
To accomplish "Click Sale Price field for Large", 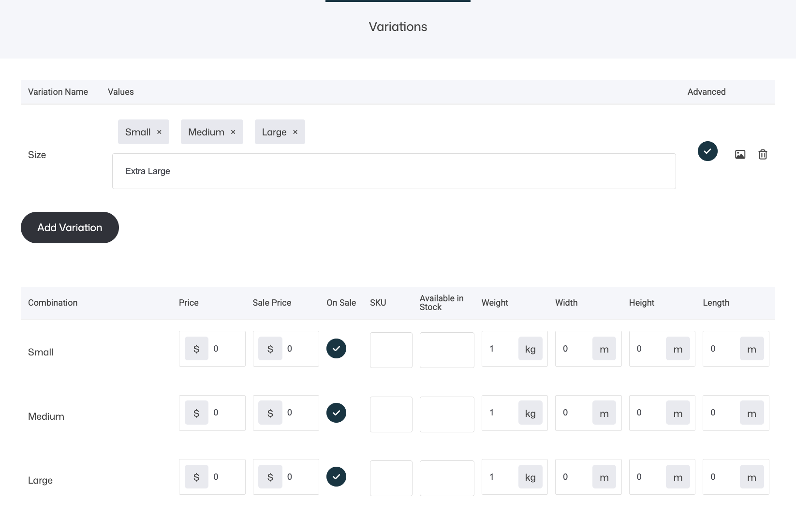I will coord(286,477).
